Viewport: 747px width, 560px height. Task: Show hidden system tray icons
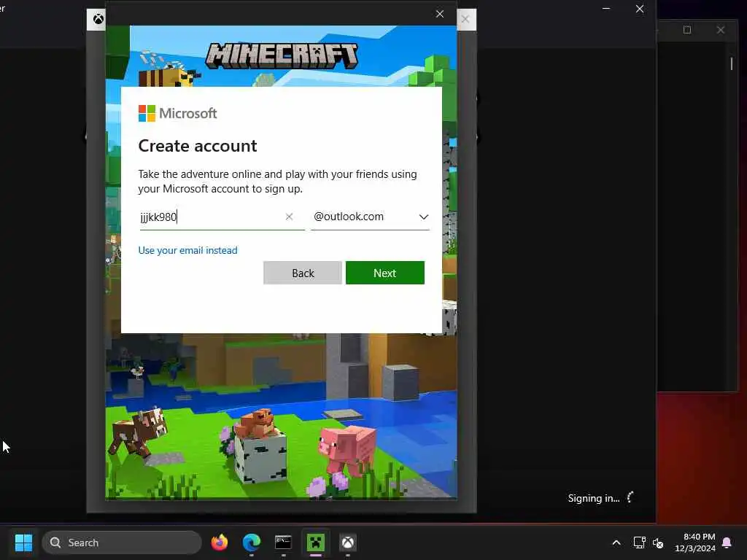pos(616,542)
